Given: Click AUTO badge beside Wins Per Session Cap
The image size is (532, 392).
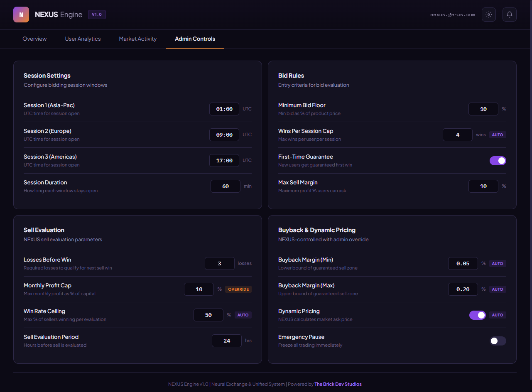Looking at the screenshot, I should pos(498,135).
